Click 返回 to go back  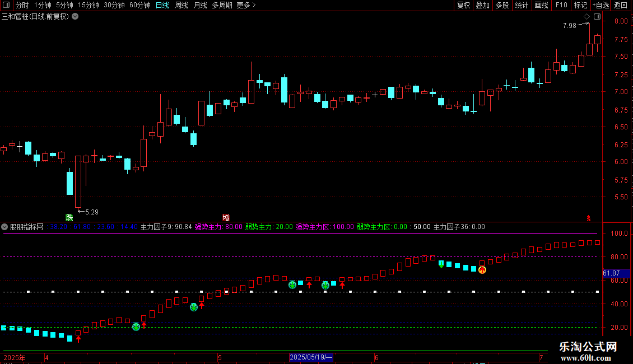(621, 5)
